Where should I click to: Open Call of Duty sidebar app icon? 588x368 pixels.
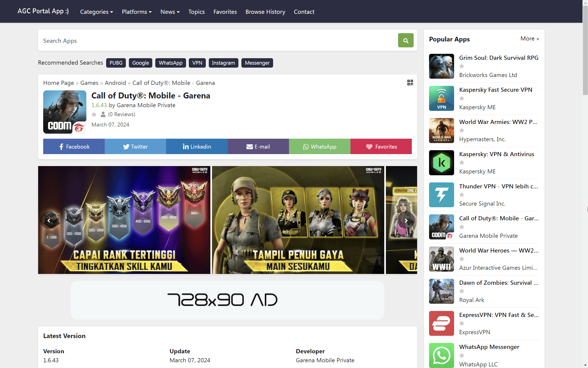[441, 227]
